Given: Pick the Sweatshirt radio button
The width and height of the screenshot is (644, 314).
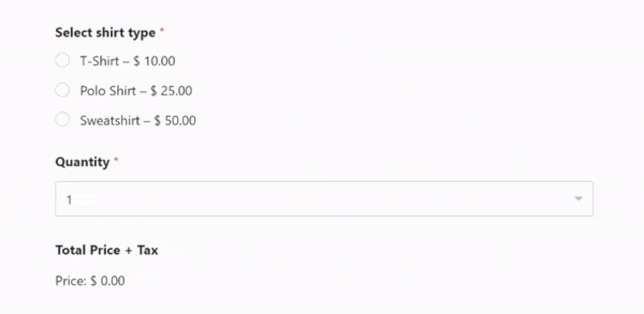Looking at the screenshot, I should pos(62,120).
